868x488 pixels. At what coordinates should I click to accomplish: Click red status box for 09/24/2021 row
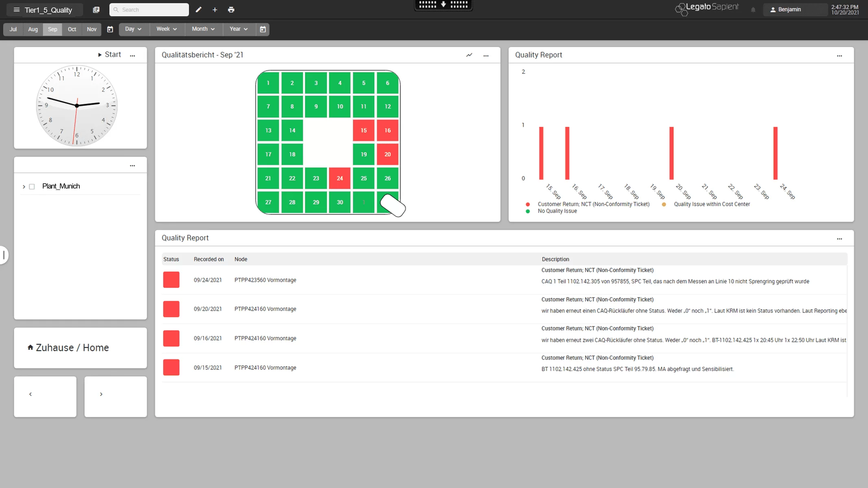click(171, 280)
